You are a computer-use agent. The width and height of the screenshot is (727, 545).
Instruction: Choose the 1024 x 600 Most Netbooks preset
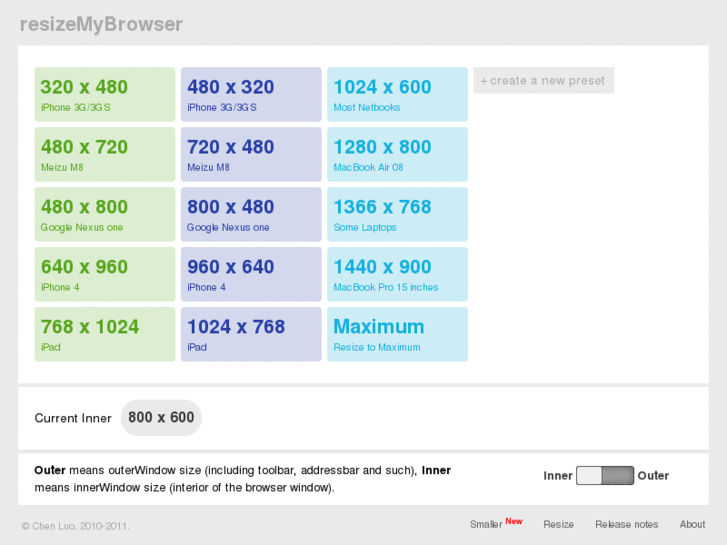tap(397, 95)
